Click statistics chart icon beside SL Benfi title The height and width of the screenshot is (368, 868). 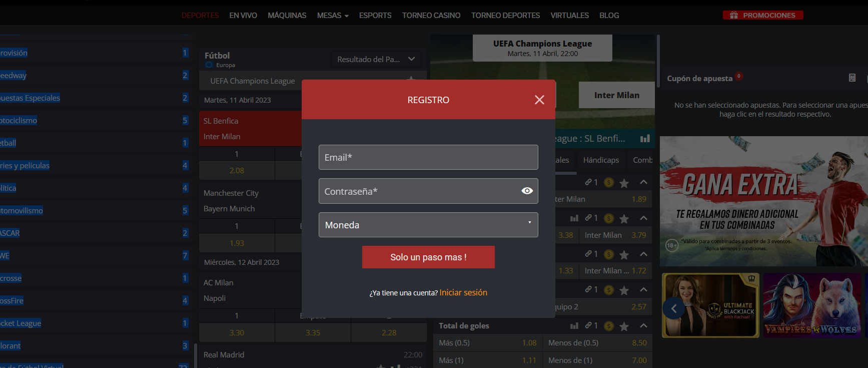(645, 139)
